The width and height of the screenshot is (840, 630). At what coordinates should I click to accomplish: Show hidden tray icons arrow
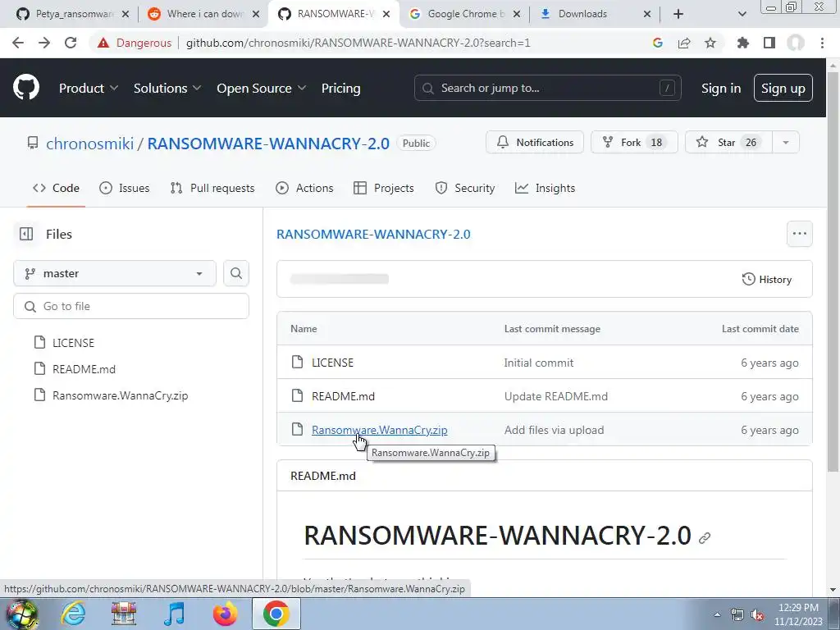pyautogui.click(x=718, y=615)
